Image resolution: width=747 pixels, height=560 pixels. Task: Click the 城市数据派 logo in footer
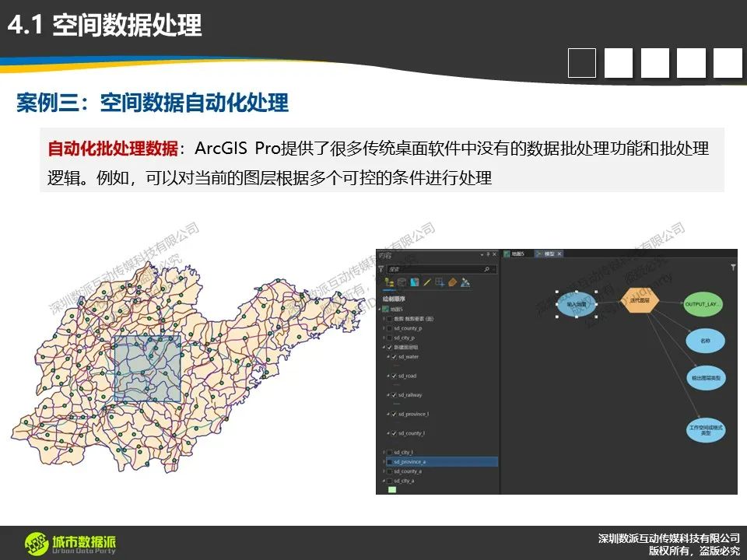coord(70,544)
